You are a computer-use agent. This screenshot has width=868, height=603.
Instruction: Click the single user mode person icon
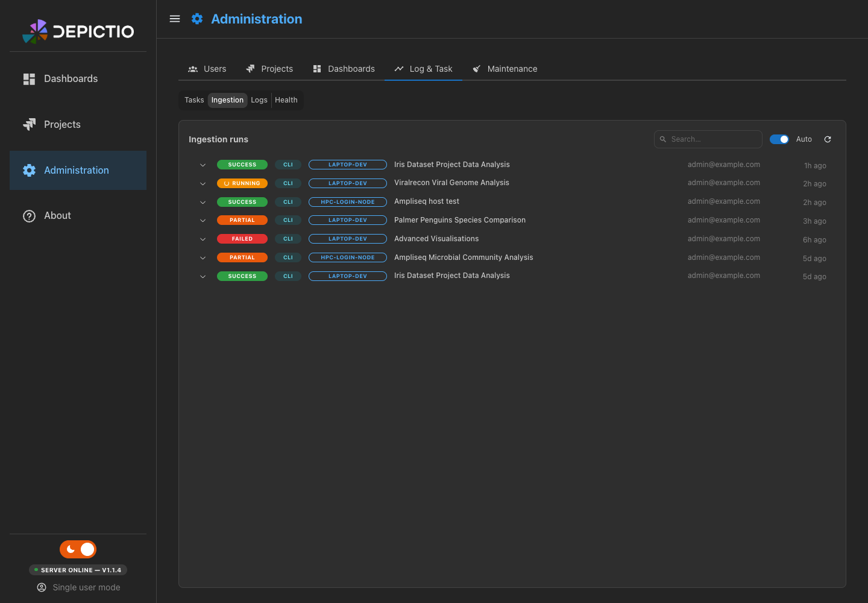[x=42, y=587]
